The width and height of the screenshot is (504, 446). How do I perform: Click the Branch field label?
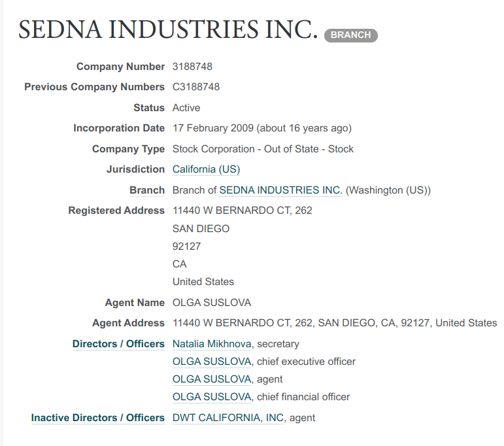147,190
